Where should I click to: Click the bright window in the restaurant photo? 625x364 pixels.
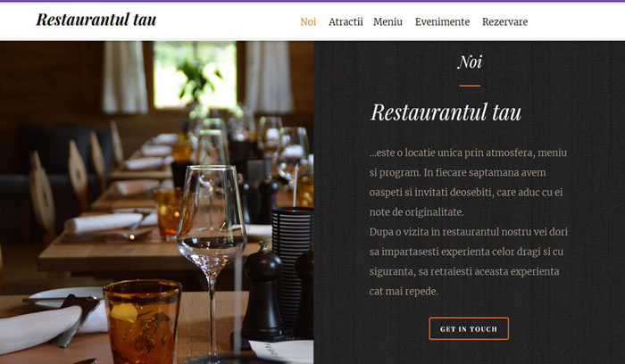(195, 74)
